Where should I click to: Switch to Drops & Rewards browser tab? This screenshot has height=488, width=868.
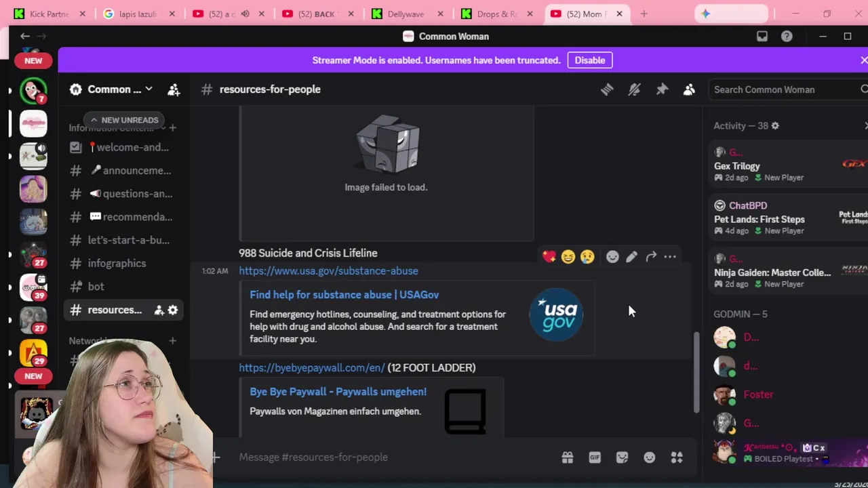(496, 14)
